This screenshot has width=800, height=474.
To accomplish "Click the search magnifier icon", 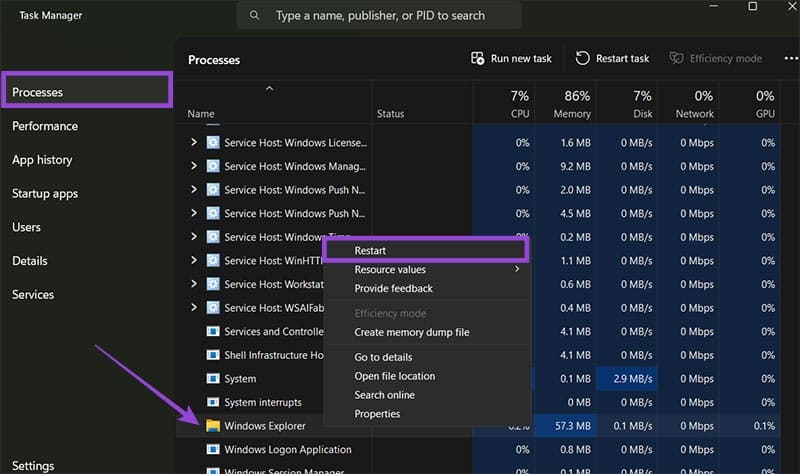I will 254,15.
